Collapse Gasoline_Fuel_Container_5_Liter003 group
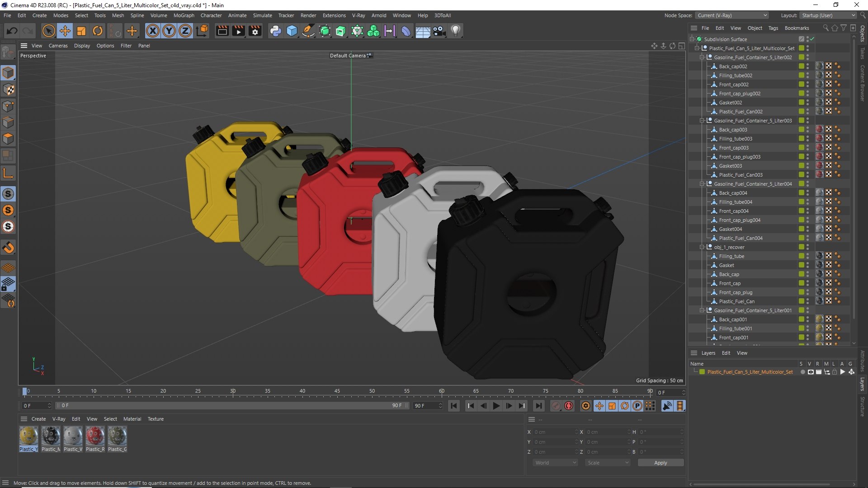The image size is (868, 488). point(702,121)
